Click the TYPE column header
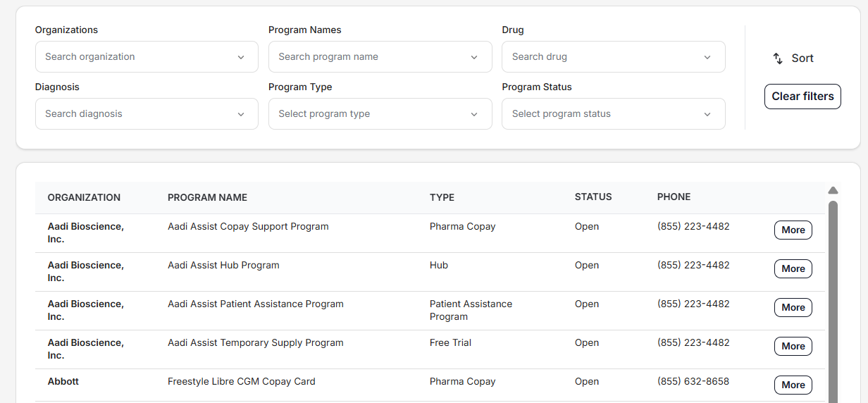 (x=442, y=197)
